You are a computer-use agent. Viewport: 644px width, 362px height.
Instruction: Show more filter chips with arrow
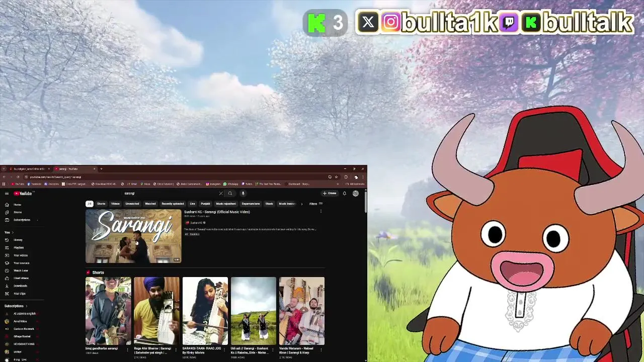pyautogui.click(x=301, y=204)
